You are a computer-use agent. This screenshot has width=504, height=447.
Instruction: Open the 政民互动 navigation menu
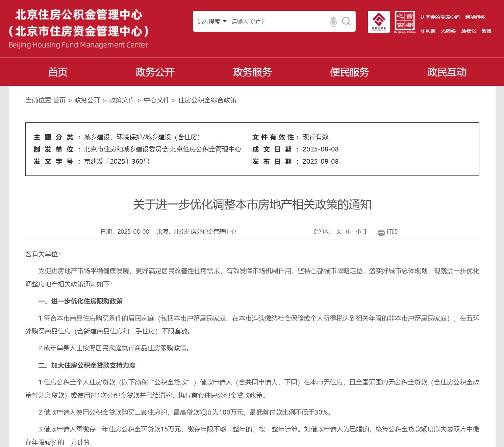pyautogui.click(x=447, y=72)
